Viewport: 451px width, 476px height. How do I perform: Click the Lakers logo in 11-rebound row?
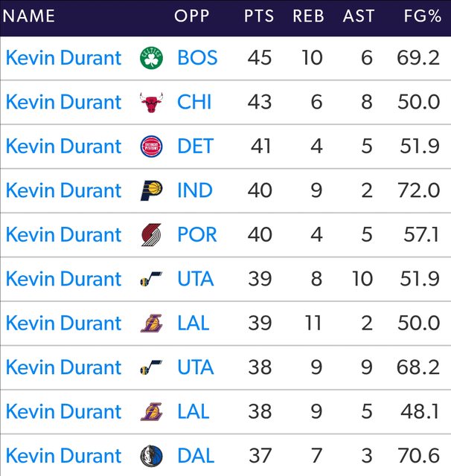tap(151, 324)
